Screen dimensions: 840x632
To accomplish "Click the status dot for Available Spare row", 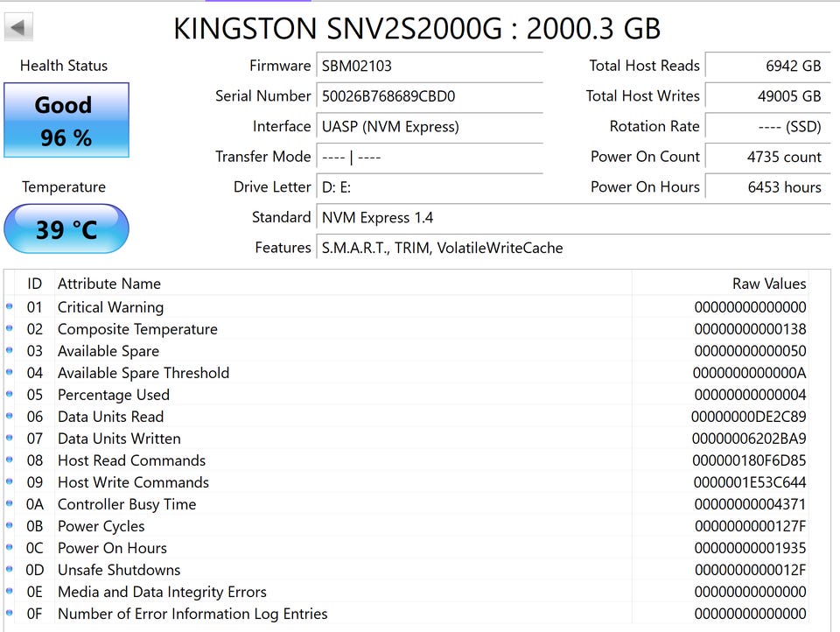I will point(9,350).
